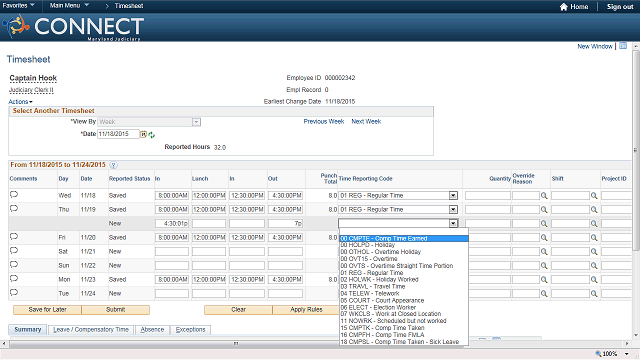
Task: Look up Override Reason for Thu 11/19
Action: (544, 210)
